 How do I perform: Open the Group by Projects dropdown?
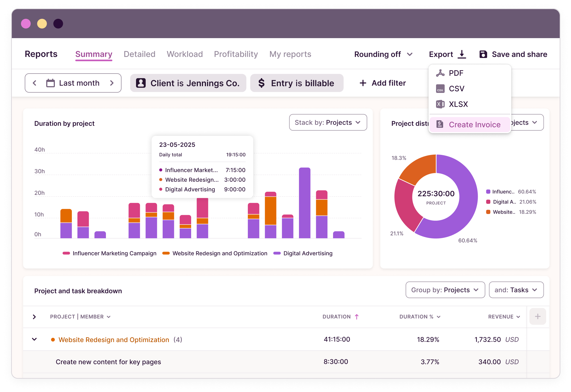(445, 290)
